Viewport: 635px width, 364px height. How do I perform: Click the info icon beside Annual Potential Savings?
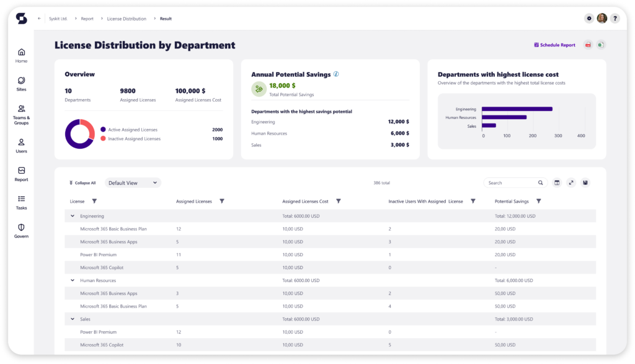(336, 74)
